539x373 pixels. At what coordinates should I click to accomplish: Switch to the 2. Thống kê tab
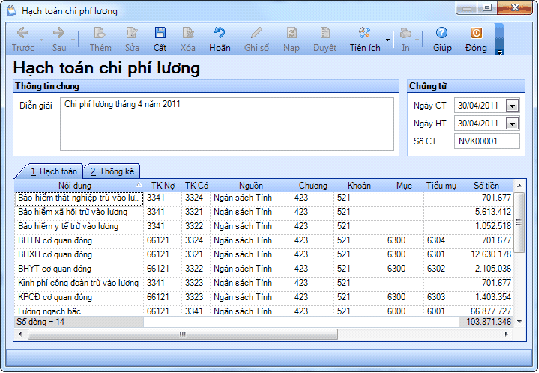click(x=112, y=171)
